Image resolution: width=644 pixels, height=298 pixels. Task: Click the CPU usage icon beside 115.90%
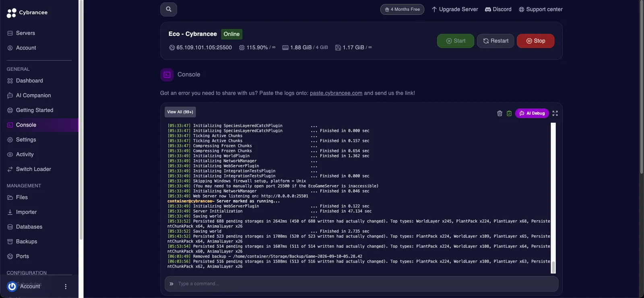click(x=242, y=47)
